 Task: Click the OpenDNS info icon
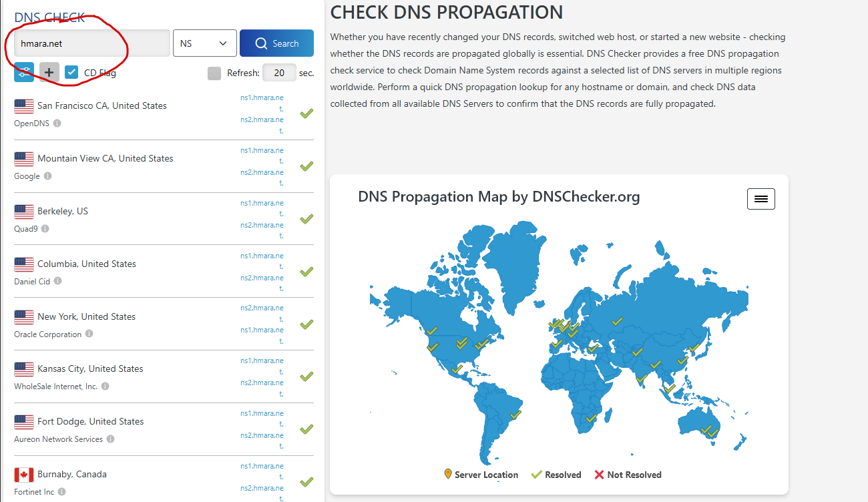pos(57,123)
